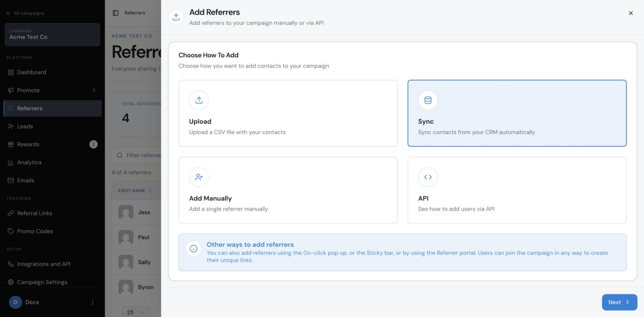
Task: Click Jess's avatar thumbnail
Action: coord(126,213)
